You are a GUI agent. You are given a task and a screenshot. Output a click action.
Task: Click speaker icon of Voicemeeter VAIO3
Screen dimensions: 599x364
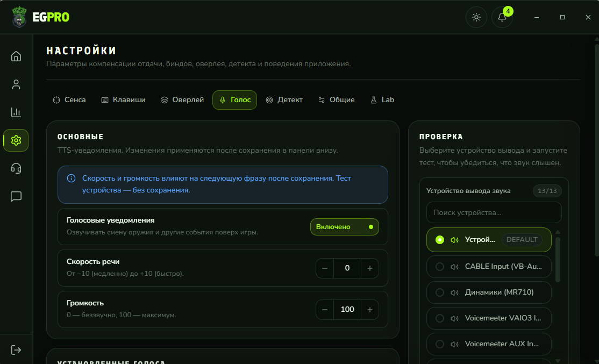[x=454, y=318]
